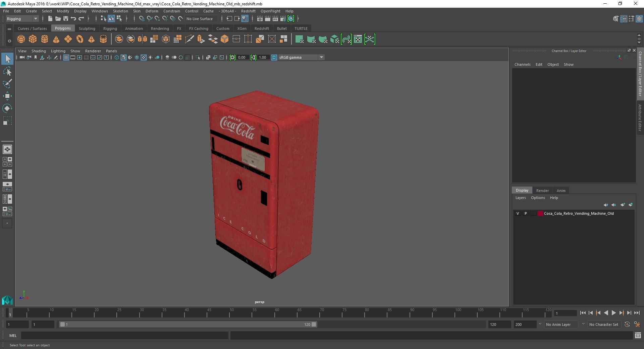
Task: Open the viewport Shading menu
Action: [39, 51]
